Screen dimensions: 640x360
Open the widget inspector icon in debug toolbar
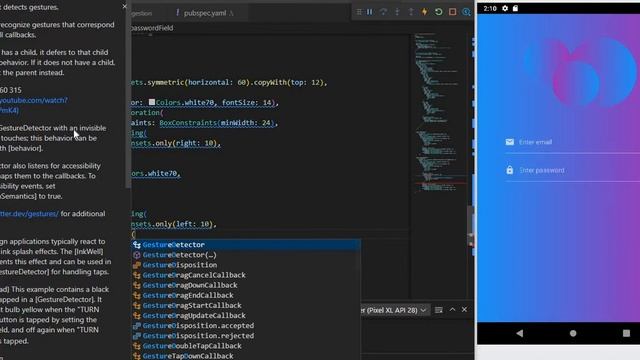[x=466, y=12]
